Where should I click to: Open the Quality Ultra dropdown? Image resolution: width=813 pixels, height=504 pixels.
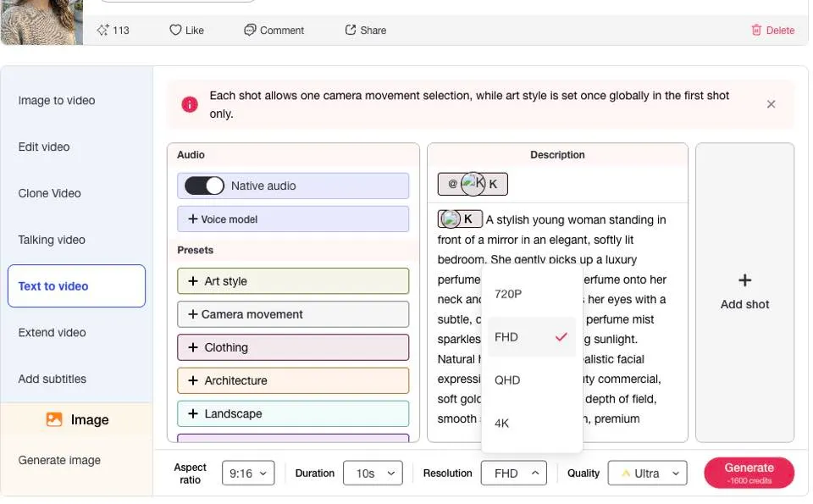(648, 474)
